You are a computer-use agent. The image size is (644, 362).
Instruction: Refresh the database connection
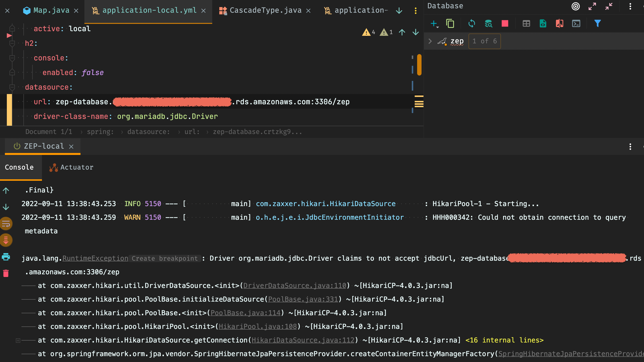472,24
